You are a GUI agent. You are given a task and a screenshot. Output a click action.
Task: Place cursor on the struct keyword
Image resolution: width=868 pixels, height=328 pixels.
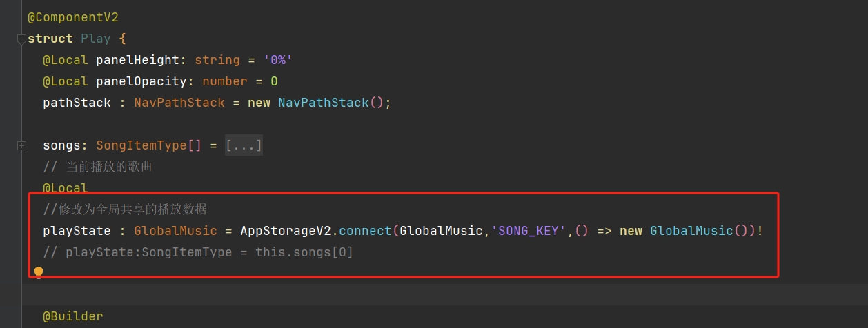click(50, 39)
